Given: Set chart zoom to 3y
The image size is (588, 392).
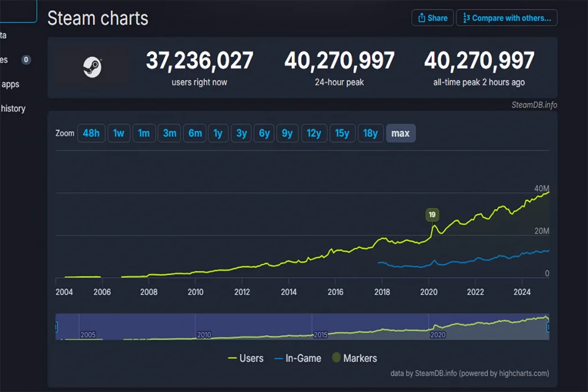Looking at the screenshot, I should 242,133.
